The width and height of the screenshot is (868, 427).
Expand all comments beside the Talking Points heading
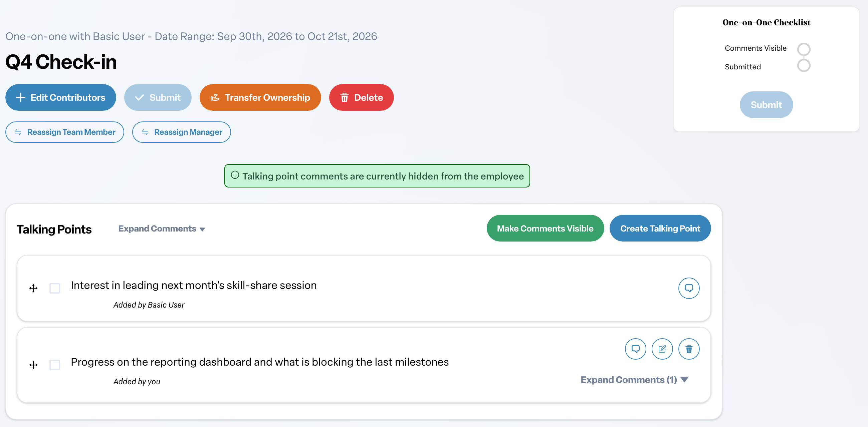point(161,228)
